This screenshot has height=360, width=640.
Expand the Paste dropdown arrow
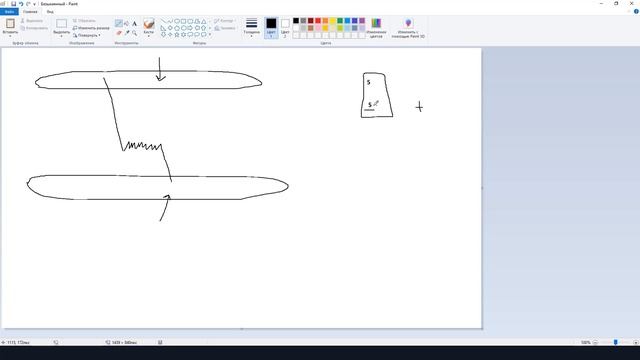[x=10, y=36]
